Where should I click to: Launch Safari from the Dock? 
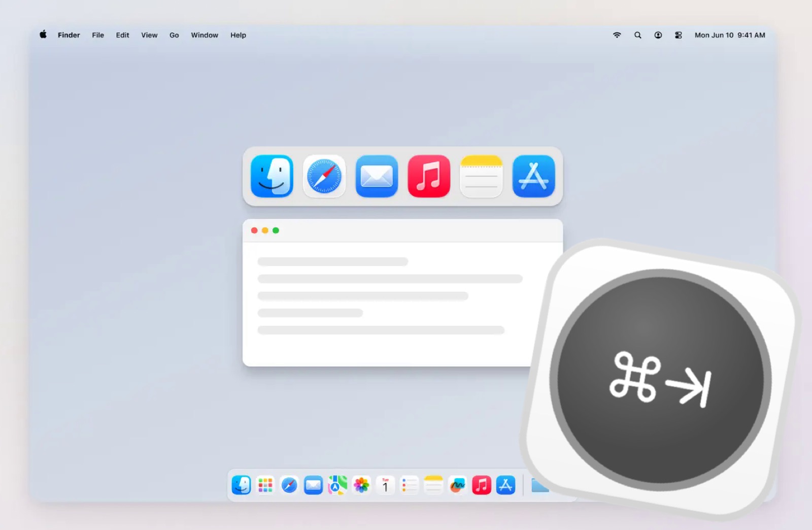289,485
